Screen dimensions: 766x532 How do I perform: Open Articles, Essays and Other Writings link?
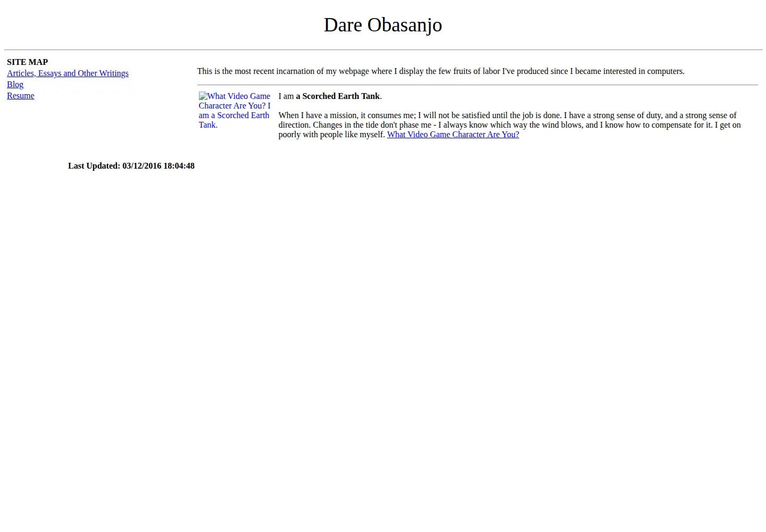pos(68,73)
